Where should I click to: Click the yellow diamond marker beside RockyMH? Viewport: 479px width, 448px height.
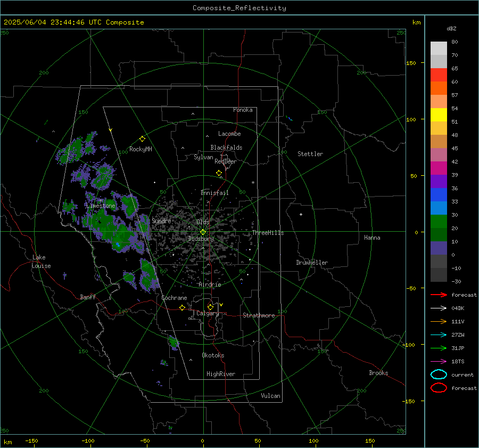point(142,139)
